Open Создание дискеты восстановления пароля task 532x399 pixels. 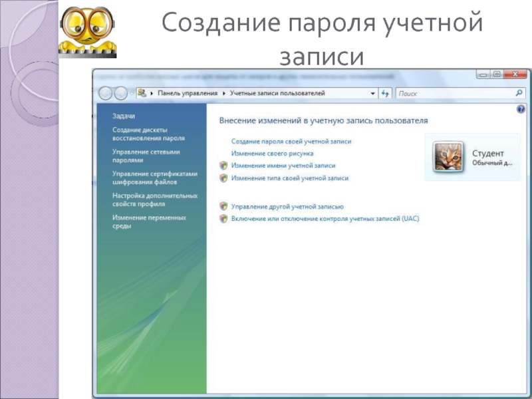pos(148,134)
